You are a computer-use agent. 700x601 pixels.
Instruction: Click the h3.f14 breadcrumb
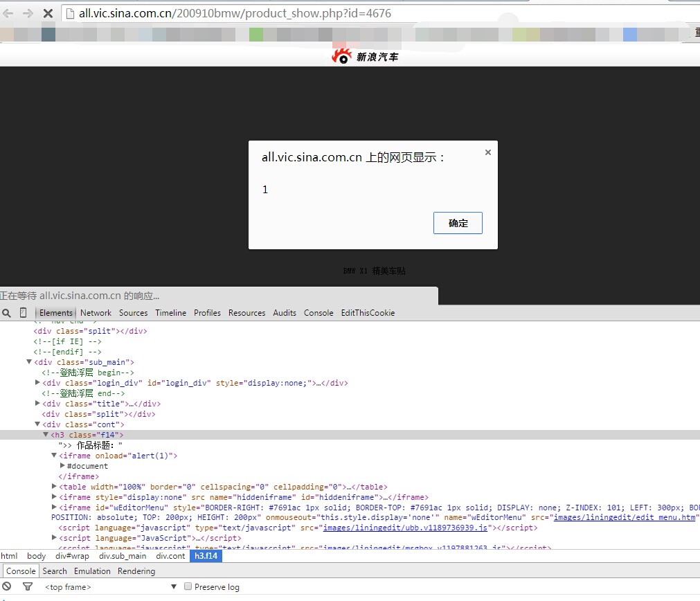point(206,556)
